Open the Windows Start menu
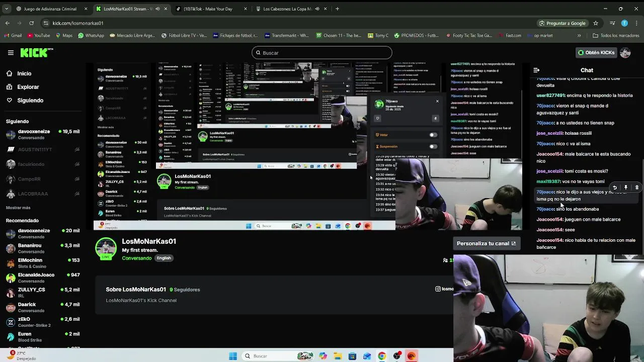This screenshot has width=644, height=362. coord(233,356)
